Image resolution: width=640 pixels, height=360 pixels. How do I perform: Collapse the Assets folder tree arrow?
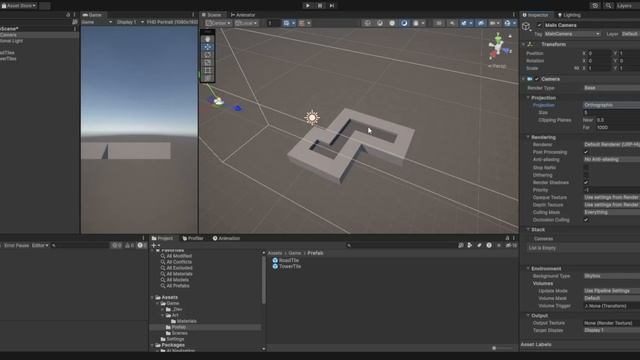click(x=153, y=298)
